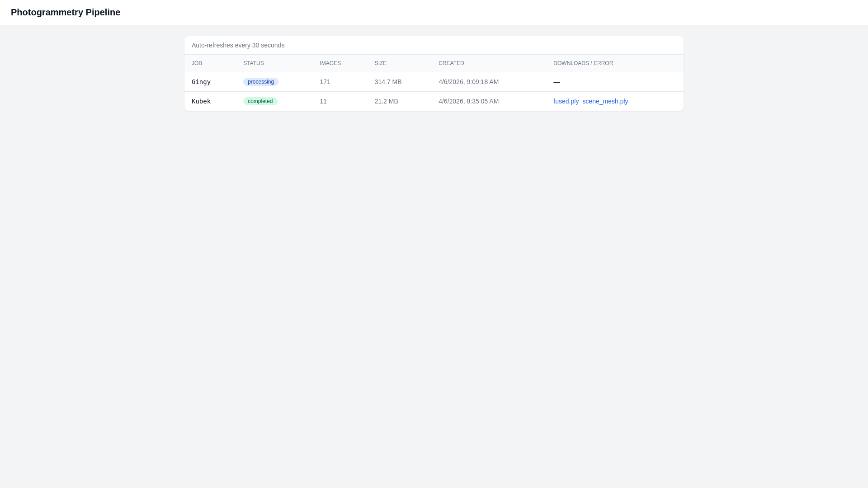This screenshot has height=488, width=868.
Task: Click the 314.7 MB size value
Action: [388, 82]
